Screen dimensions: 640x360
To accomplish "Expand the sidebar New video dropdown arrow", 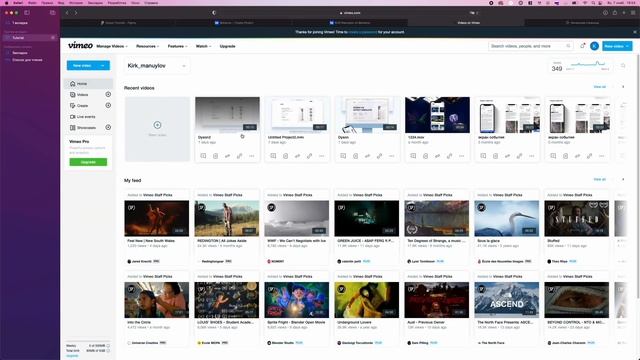I will pyautogui.click(x=103, y=65).
